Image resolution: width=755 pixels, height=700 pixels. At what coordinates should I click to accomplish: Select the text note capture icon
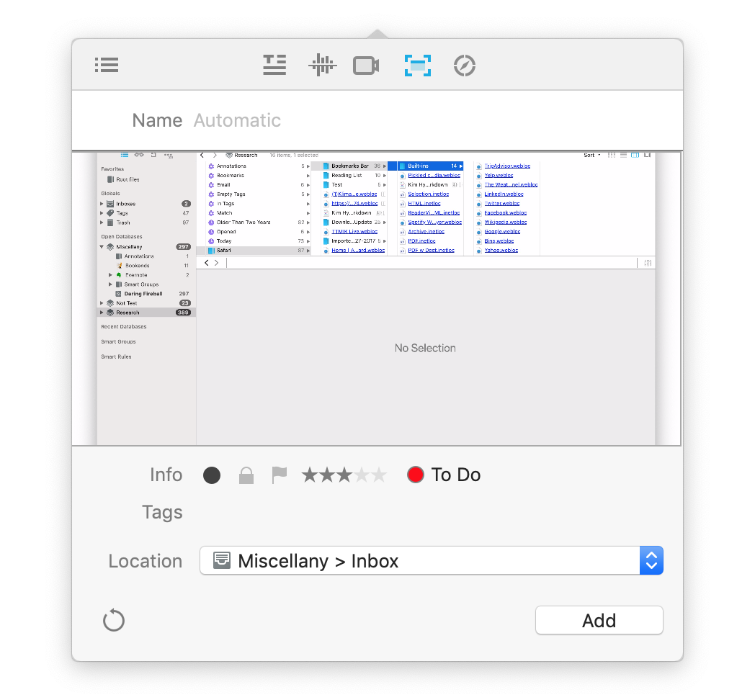pos(274,66)
